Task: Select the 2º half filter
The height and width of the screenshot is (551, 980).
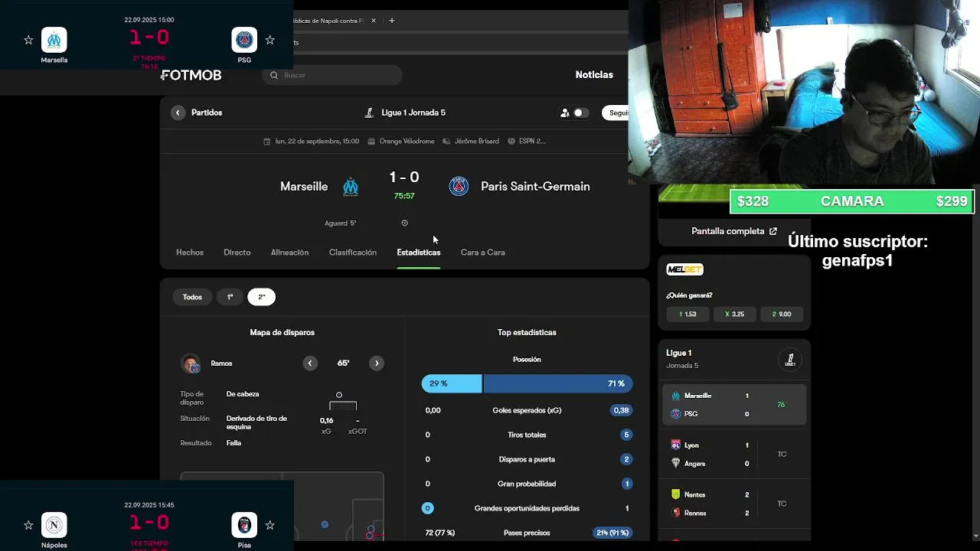Action: click(x=261, y=297)
